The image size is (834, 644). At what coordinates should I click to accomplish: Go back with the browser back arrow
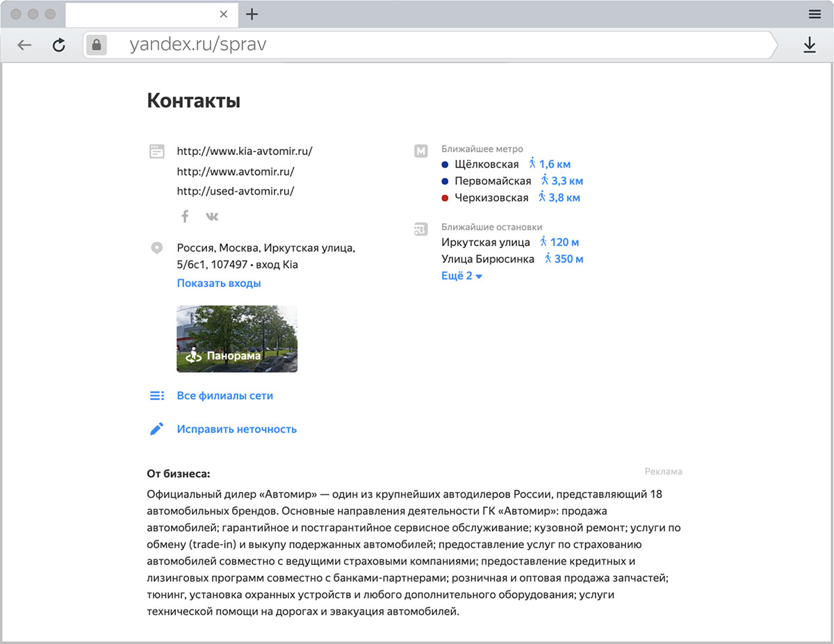point(24,45)
